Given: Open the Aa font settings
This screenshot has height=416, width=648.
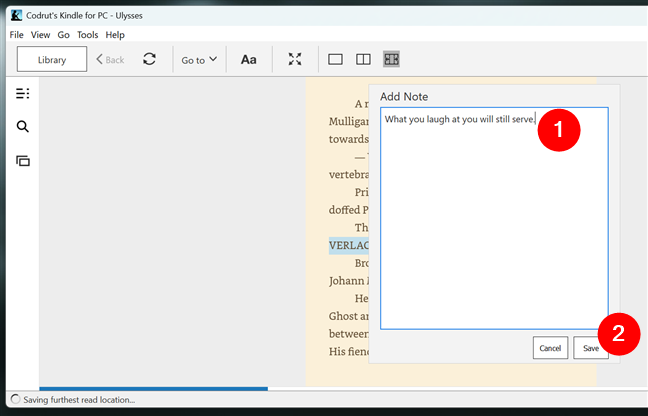Looking at the screenshot, I should click(x=248, y=59).
